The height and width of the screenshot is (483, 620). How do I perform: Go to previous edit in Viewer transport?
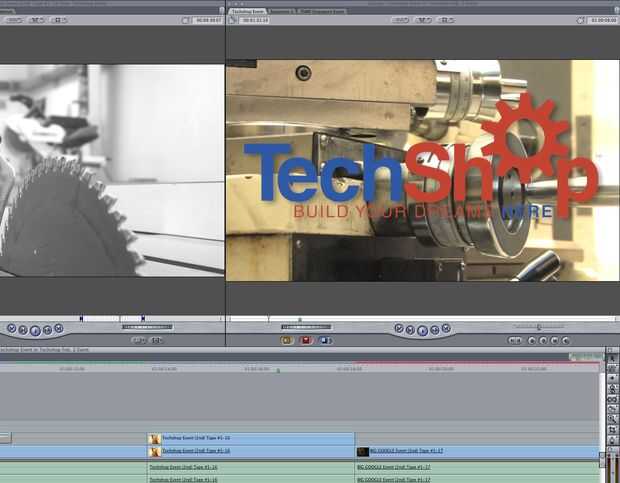11,328
